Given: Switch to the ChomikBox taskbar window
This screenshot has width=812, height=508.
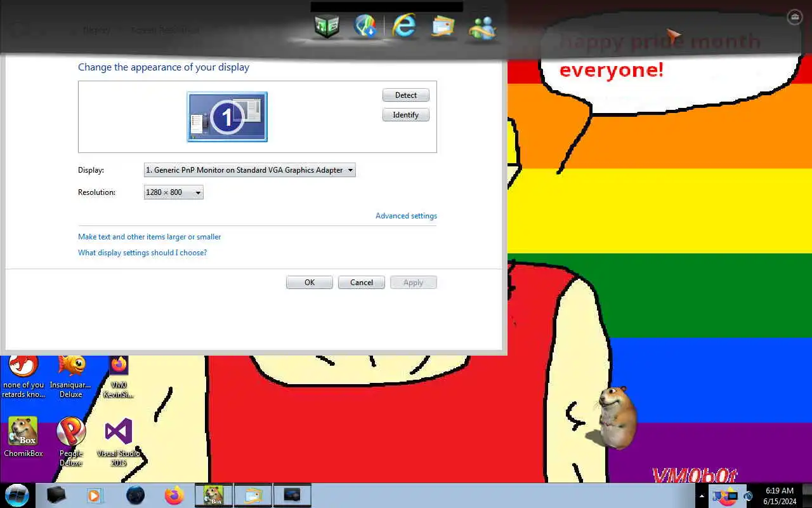Looking at the screenshot, I should (x=213, y=495).
